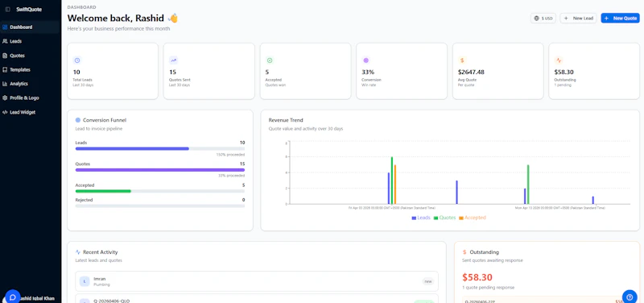
Task: Click the 'Welcome back, Rashid' heading
Action: coord(116,18)
